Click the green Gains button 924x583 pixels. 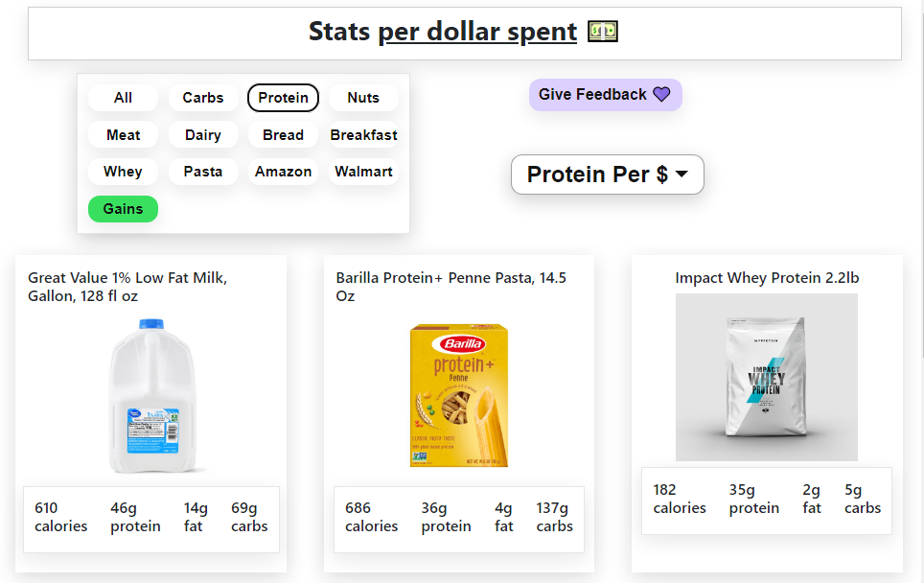pos(123,209)
